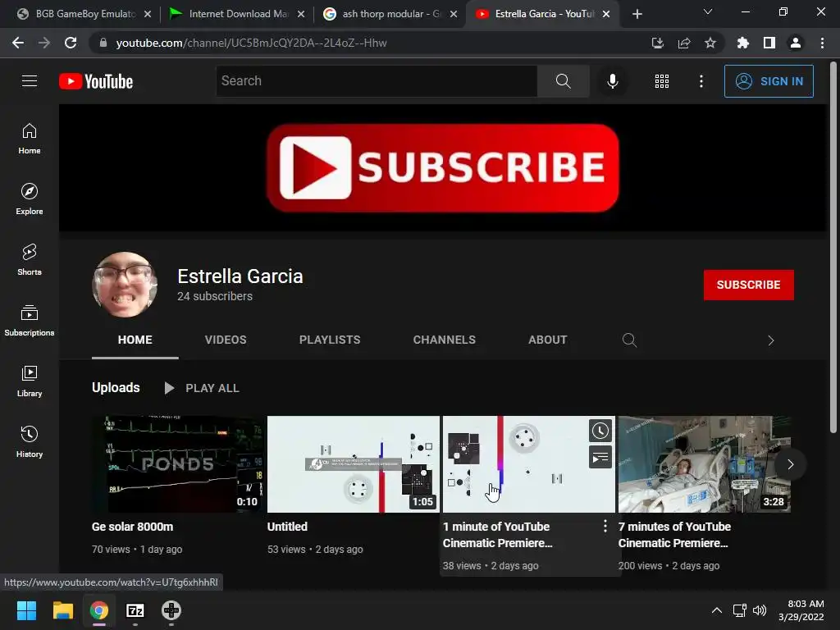Click the channel search magnifier icon
Image resolution: width=840 pixels, height=630 pixels.
coord(629,340)
